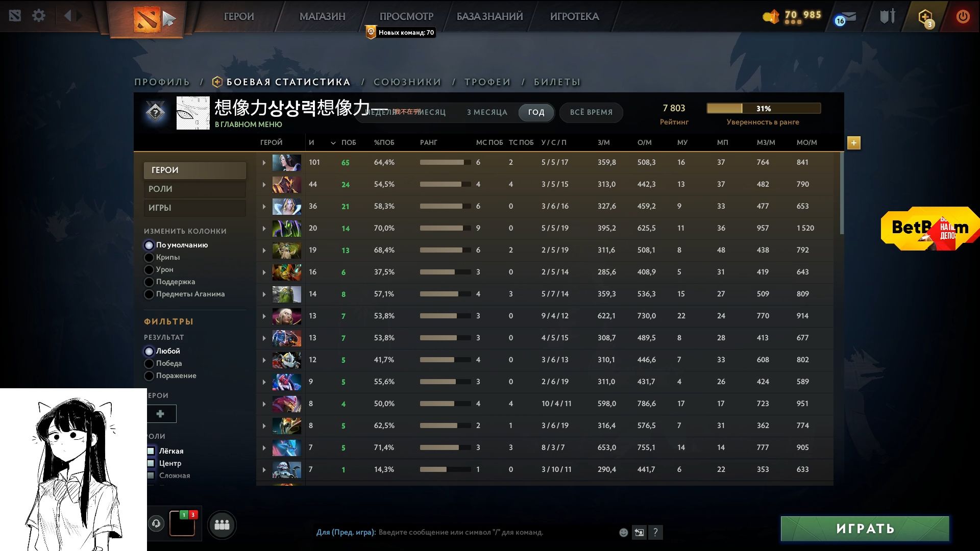Open the party members icon button

pyautogui.click(x=222, y=524)
